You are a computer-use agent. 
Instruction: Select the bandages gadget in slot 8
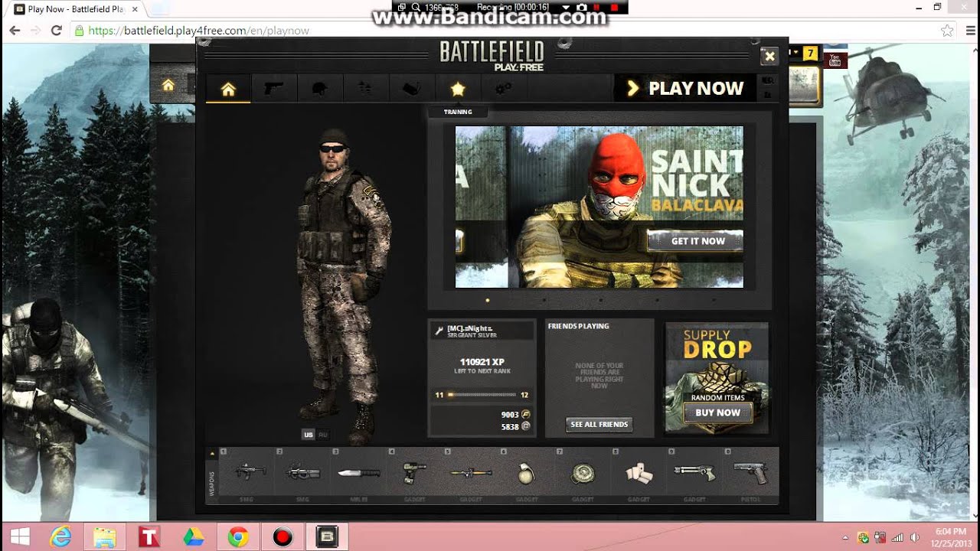(639, 474)
